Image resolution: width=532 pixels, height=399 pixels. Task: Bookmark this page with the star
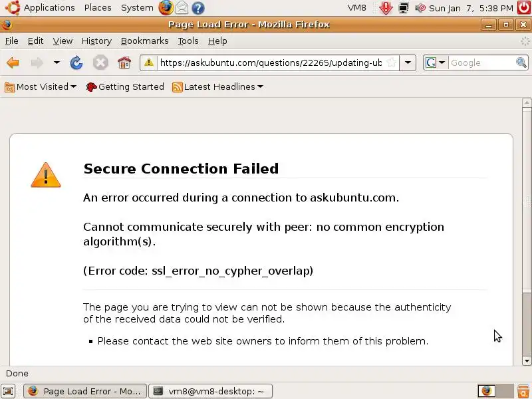tap(392, 63)
